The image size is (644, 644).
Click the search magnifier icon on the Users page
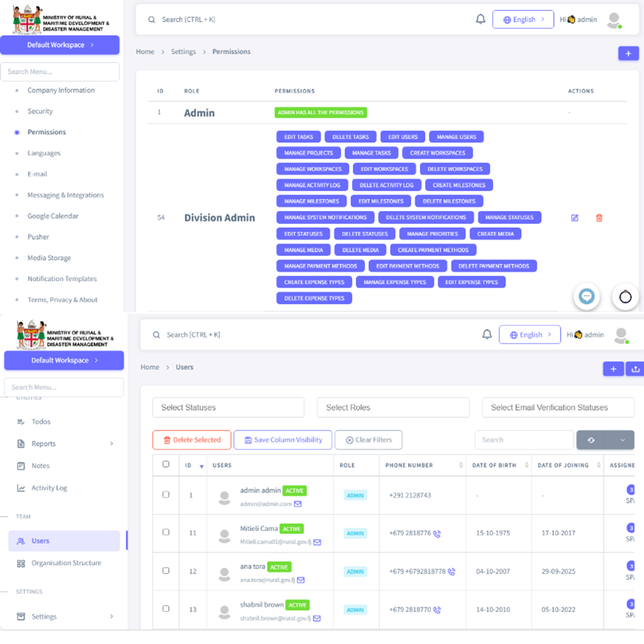point(156,335)
